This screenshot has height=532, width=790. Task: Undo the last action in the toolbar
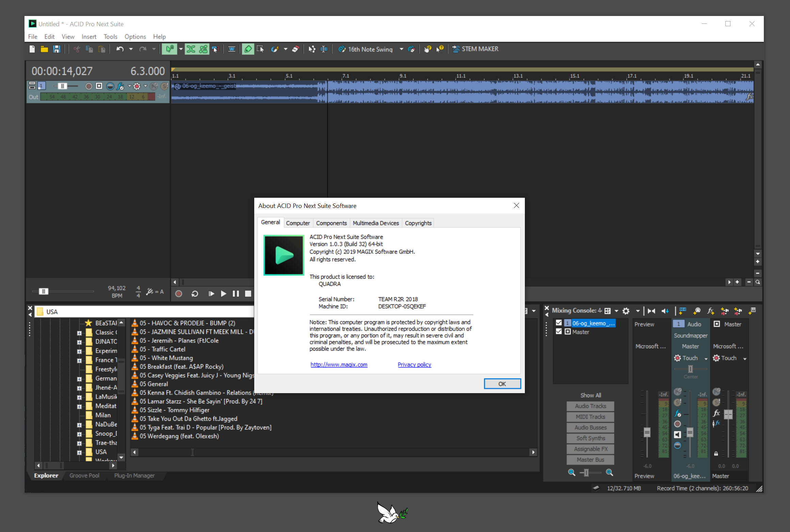click(x=120, y=49)
